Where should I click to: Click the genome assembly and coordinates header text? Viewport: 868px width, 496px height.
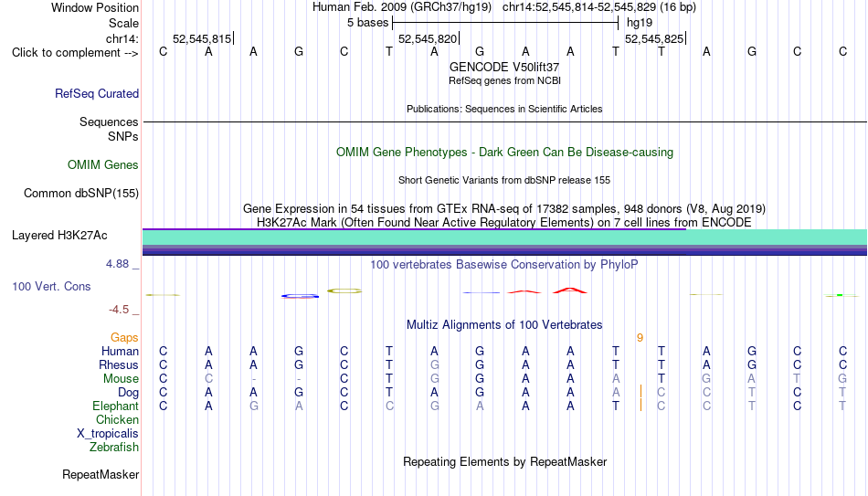pyautogui.click(x=504, y=7)
